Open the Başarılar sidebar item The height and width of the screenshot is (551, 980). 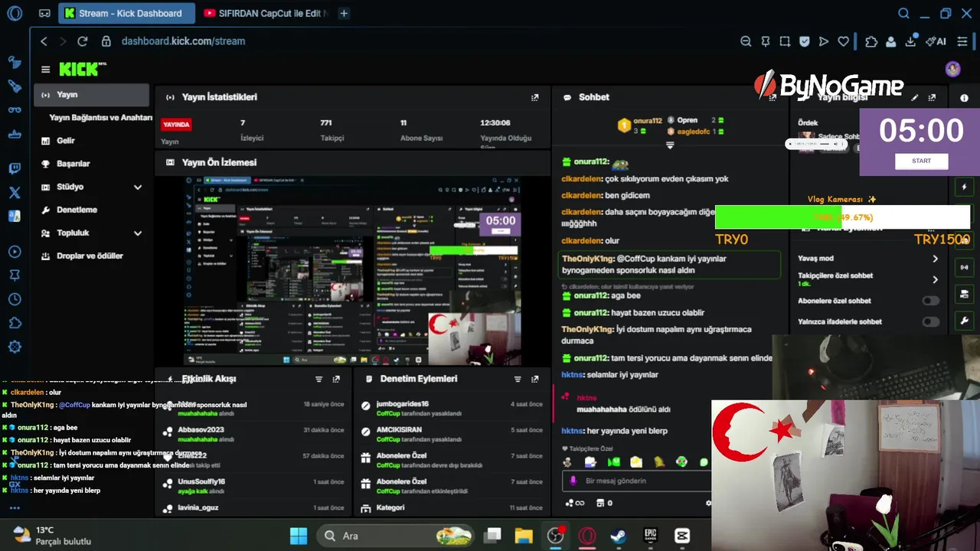(92, 164)
